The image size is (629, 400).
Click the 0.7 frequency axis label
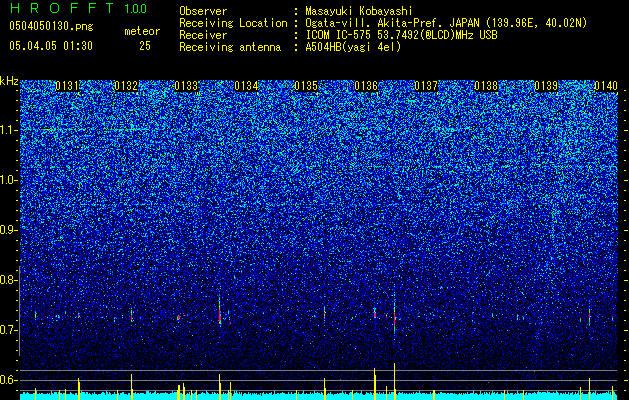coord(7,330)
